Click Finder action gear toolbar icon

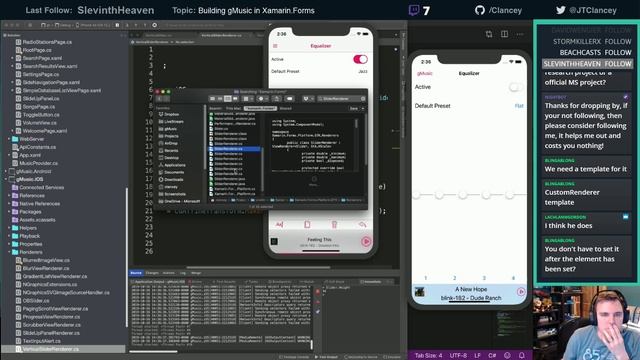[x=261, y=99]
